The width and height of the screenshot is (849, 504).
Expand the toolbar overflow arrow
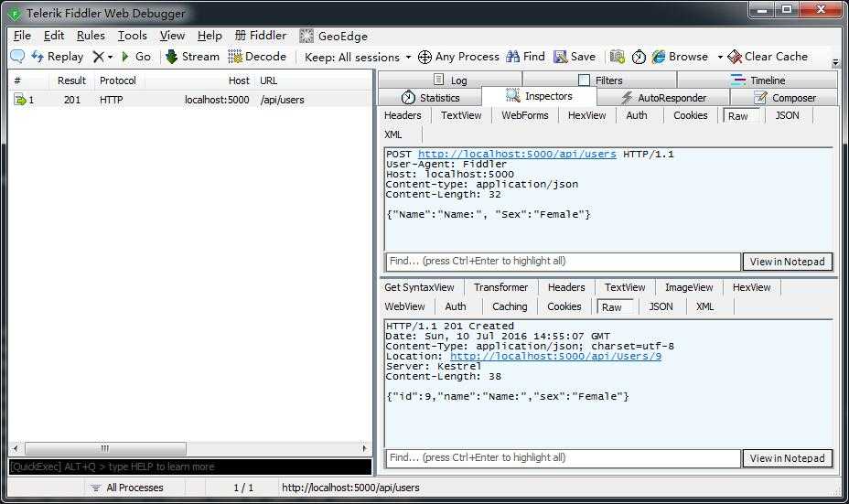tap(835, 62)
